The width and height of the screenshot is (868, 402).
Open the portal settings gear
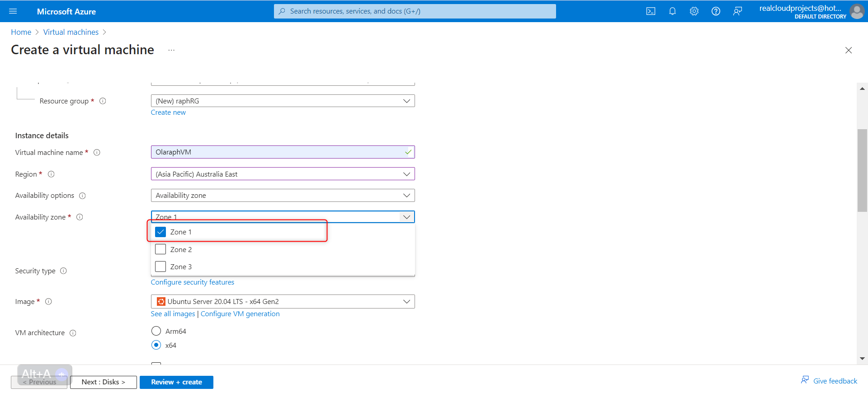(x=694, y=11)
